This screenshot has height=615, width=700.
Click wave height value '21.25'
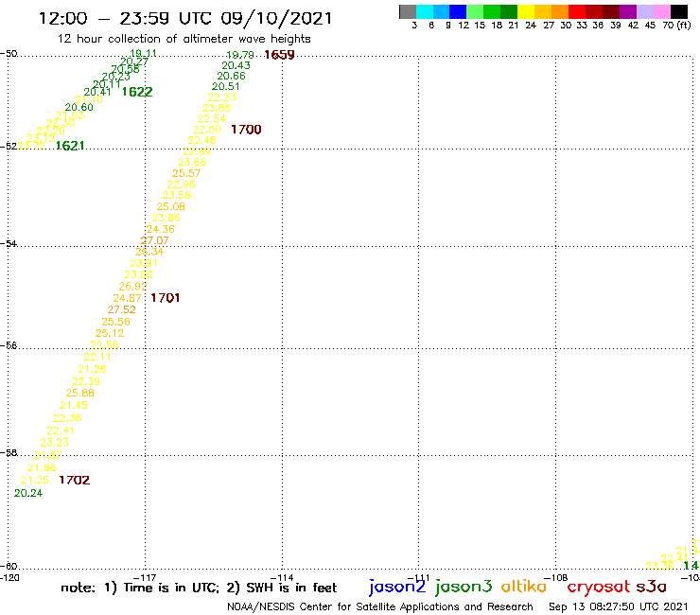[34, 480]
